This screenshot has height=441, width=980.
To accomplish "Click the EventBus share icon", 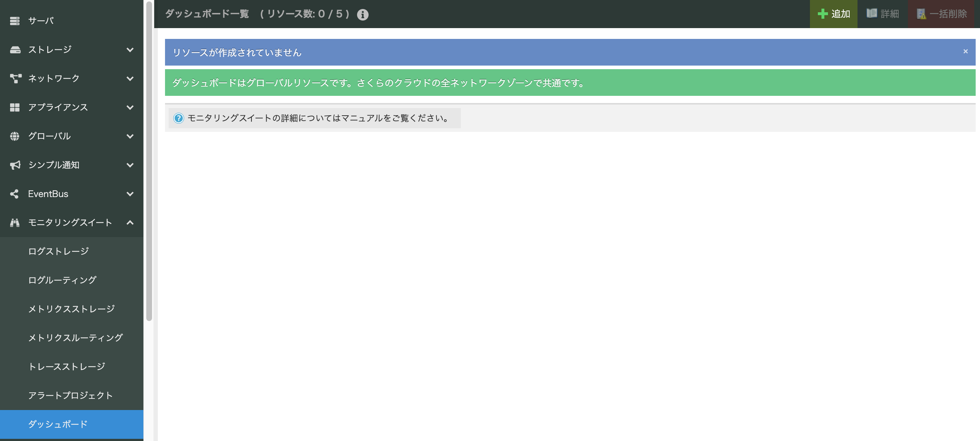I will coord(15,194).
